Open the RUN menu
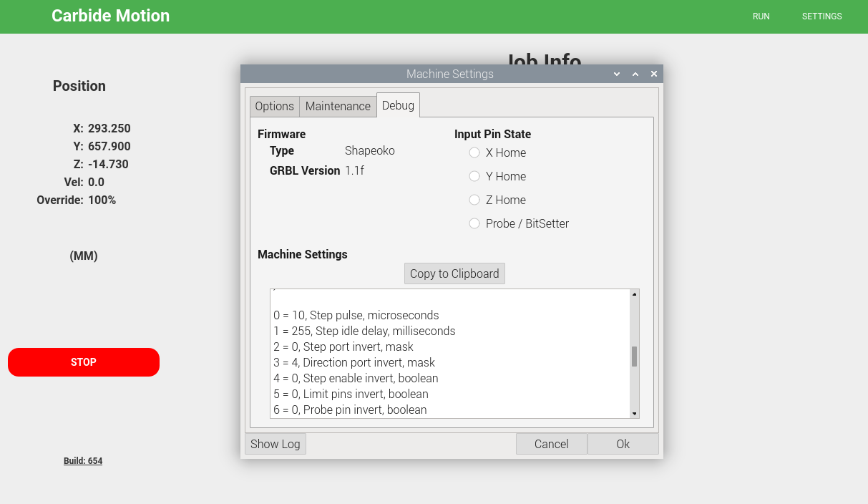The width and height of the screenshot is (868, 504). 761,16
